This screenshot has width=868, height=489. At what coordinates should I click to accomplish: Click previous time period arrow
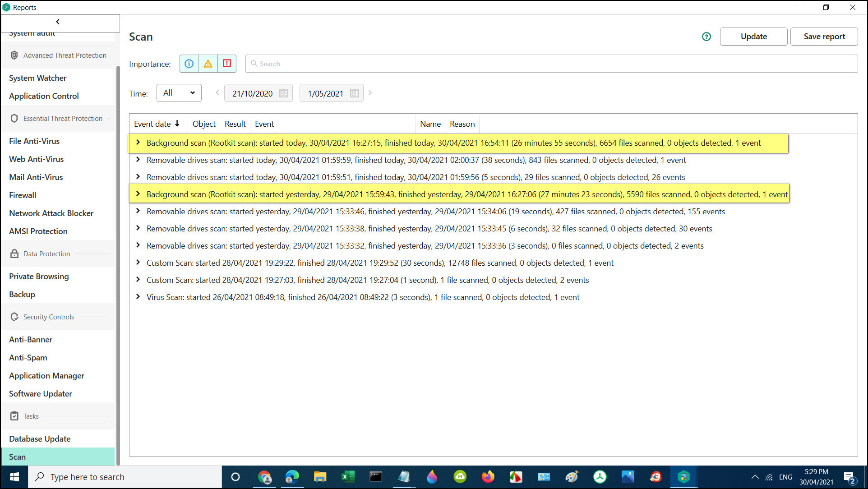coord(217,93)
